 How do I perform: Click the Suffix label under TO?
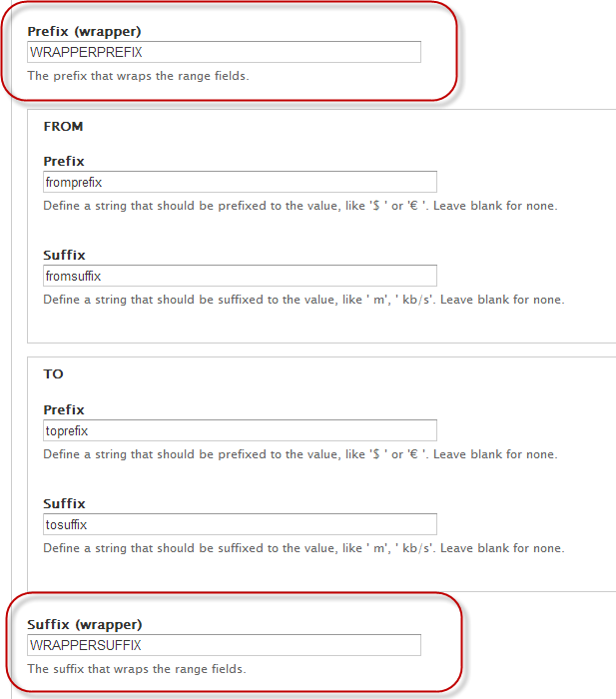click(64, 503)
